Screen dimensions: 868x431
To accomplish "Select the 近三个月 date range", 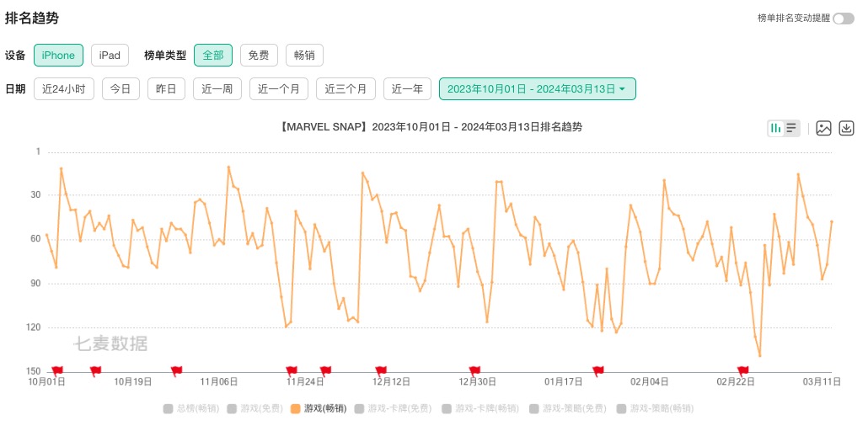I will (346, 89).
